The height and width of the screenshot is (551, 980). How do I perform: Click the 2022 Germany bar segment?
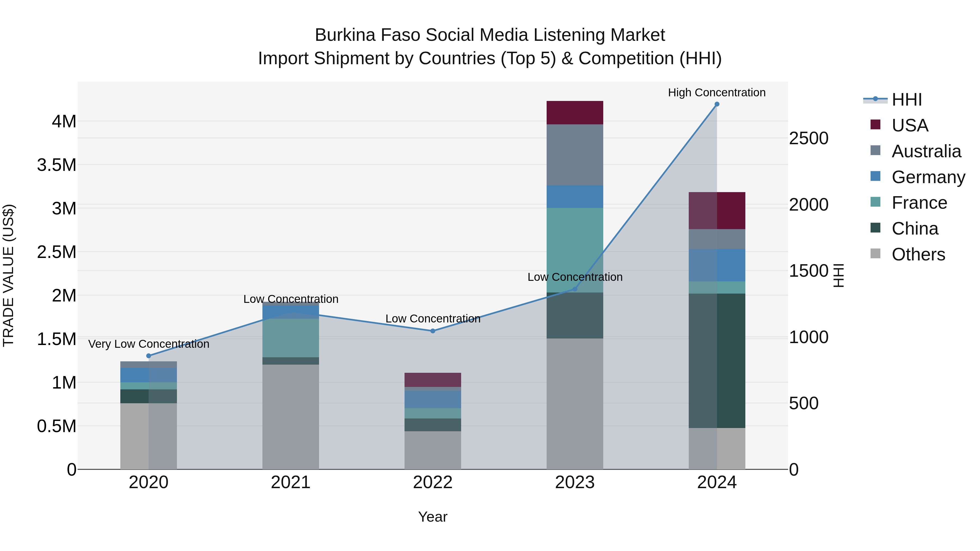[x=433, y=400]
